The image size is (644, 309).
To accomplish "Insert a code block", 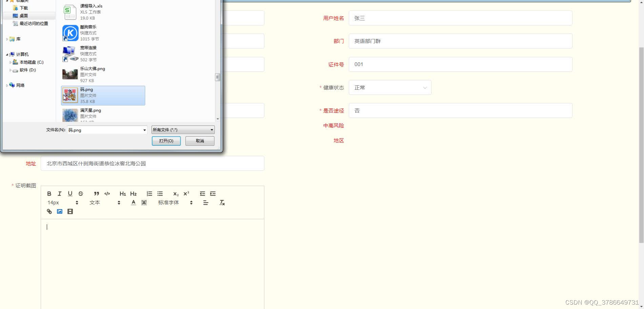I will 107,194.
